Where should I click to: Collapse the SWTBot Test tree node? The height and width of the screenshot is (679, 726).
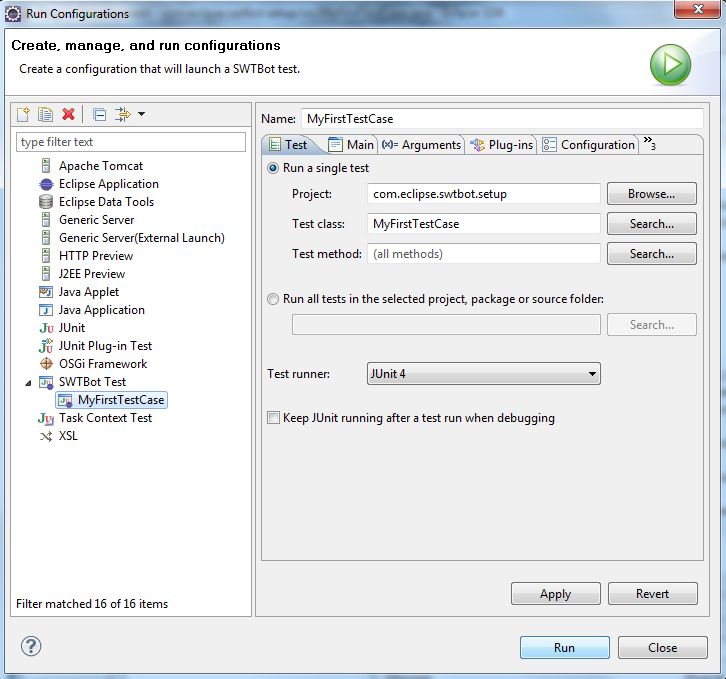click(x=28, y=383)
